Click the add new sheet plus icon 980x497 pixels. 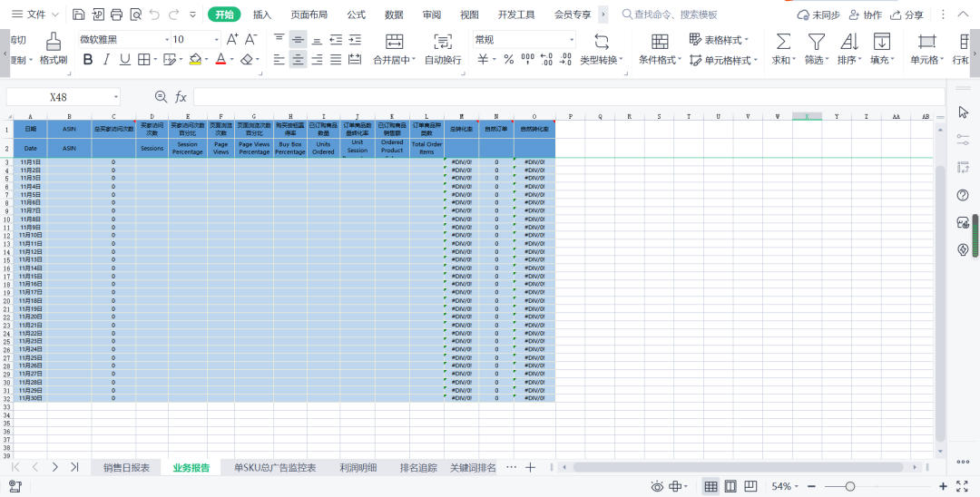click(531, 467)
